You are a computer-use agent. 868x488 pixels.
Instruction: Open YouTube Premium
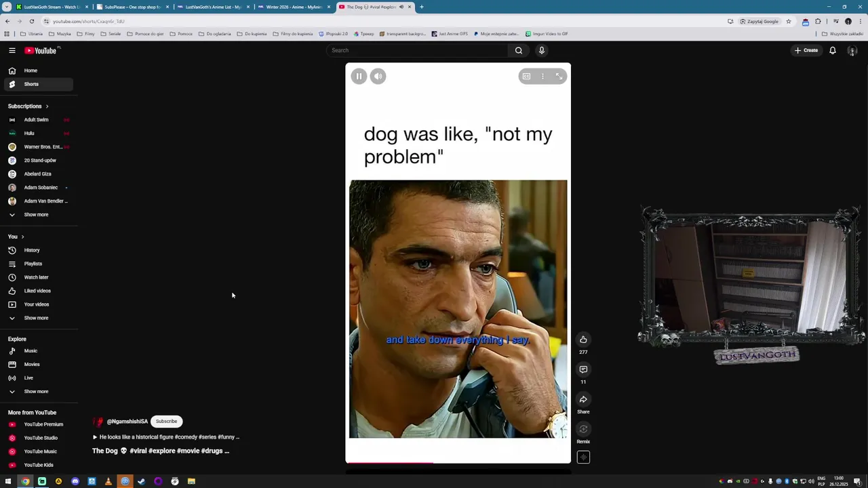(x=38, y=424)
